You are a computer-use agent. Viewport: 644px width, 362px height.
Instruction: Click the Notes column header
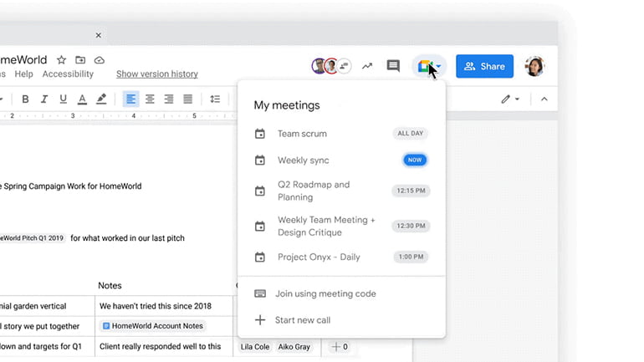pyautogui.click(x=110, y=286)
